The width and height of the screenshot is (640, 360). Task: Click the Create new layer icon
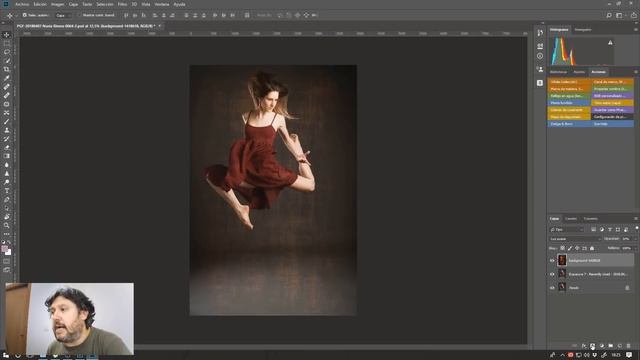pyautogui.click(x=620, y=346)
